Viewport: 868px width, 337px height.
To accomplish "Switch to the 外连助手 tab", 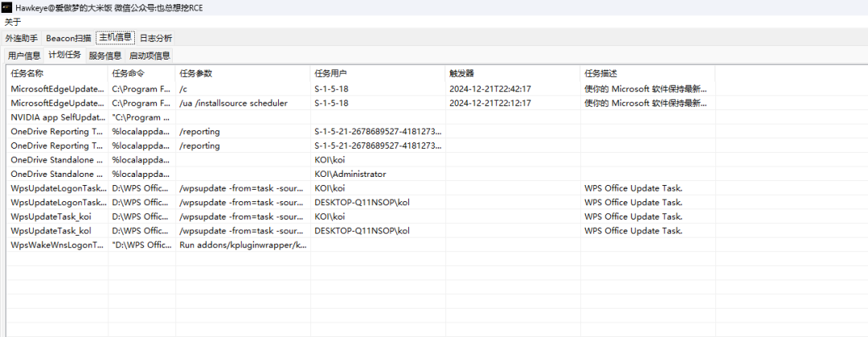I will 22,39.
